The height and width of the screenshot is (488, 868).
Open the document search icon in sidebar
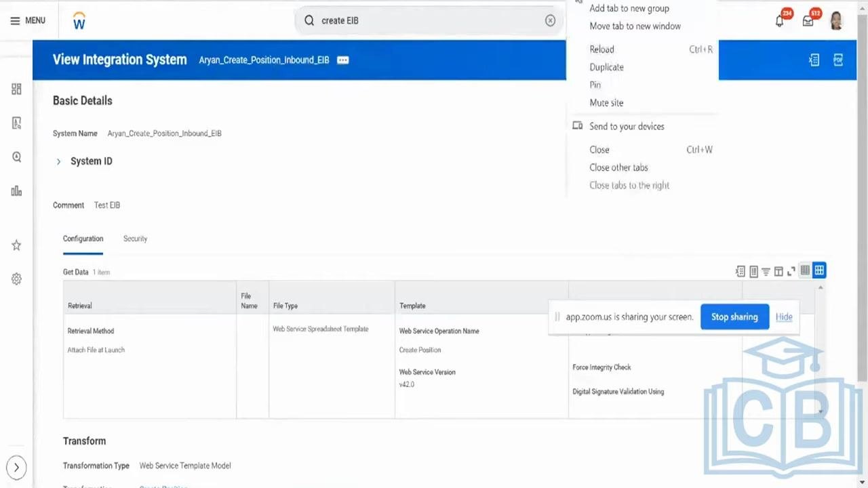coord(16,123)
